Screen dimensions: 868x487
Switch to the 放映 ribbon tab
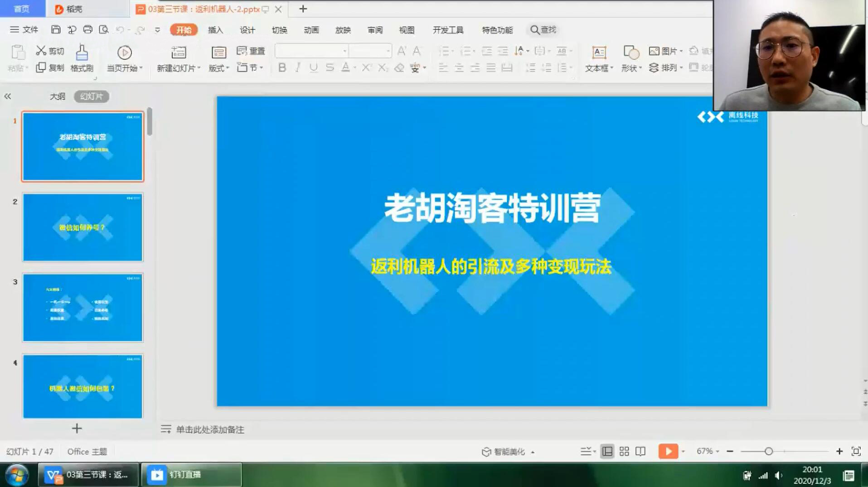point(343,30)
